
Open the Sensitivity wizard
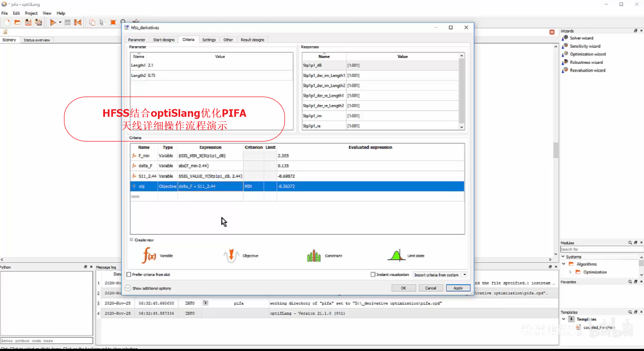(x=585, y=46)
